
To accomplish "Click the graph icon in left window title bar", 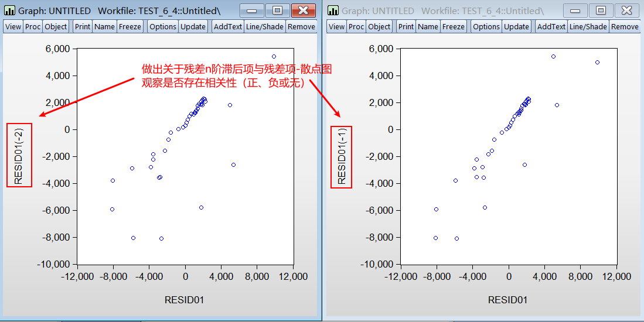I will pyautogui.click(x=9, y=11).
